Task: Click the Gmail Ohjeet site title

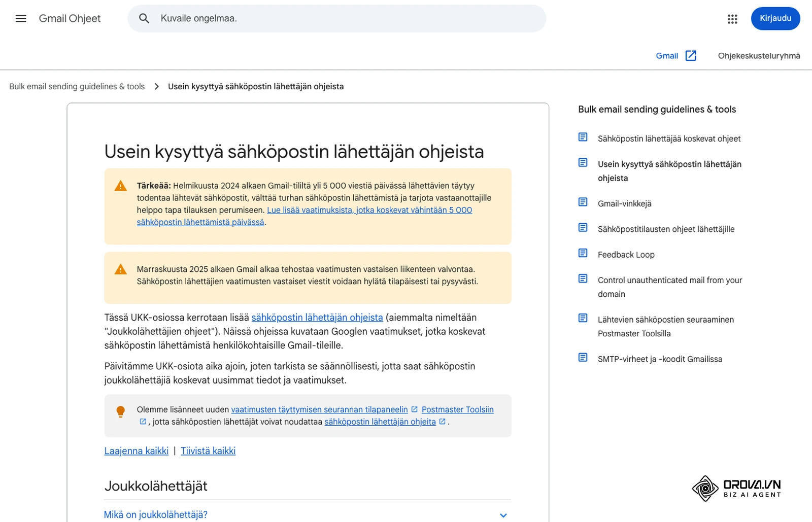Action: [x=70, y=19]
